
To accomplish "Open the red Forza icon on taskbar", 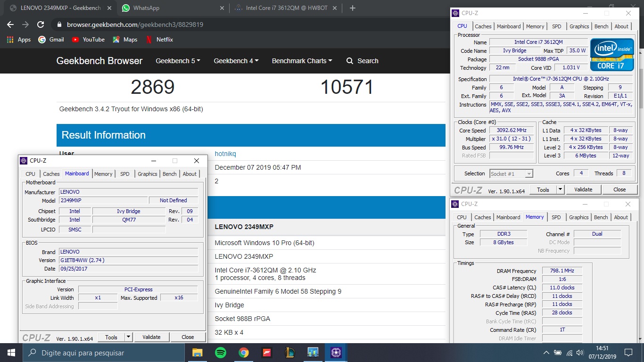I will (x=266, y=352).
